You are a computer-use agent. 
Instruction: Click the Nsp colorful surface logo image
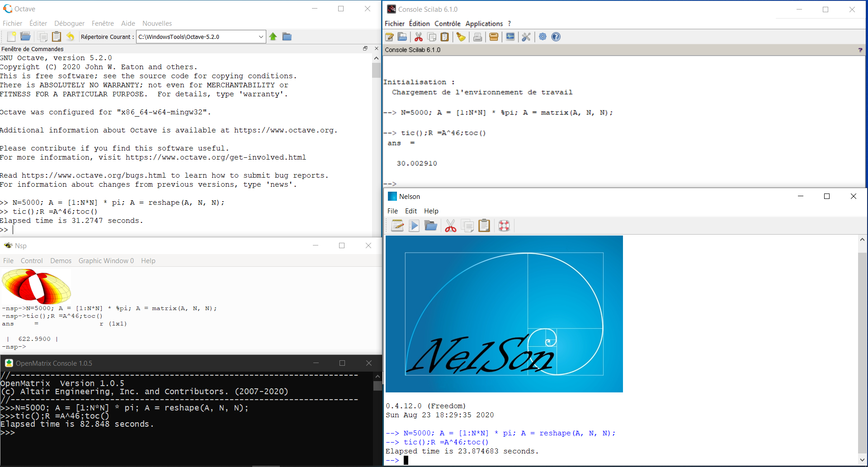click(x=36, y=286)
